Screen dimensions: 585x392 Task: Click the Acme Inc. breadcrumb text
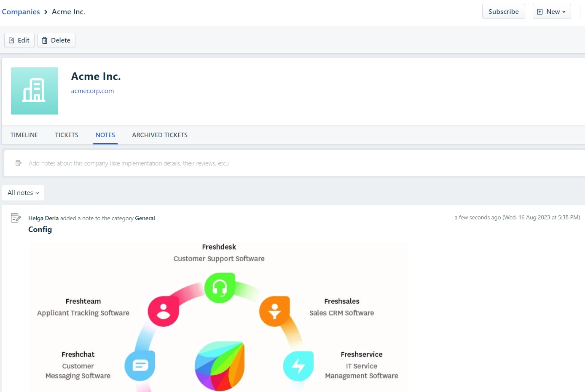(68, 12)
